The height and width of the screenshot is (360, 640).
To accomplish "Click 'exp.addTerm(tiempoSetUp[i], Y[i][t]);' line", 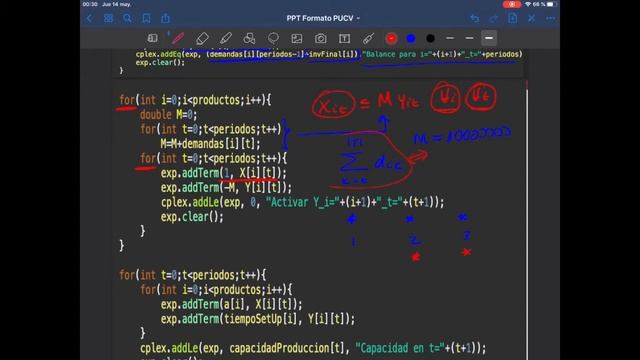I will tap(258, 319).
